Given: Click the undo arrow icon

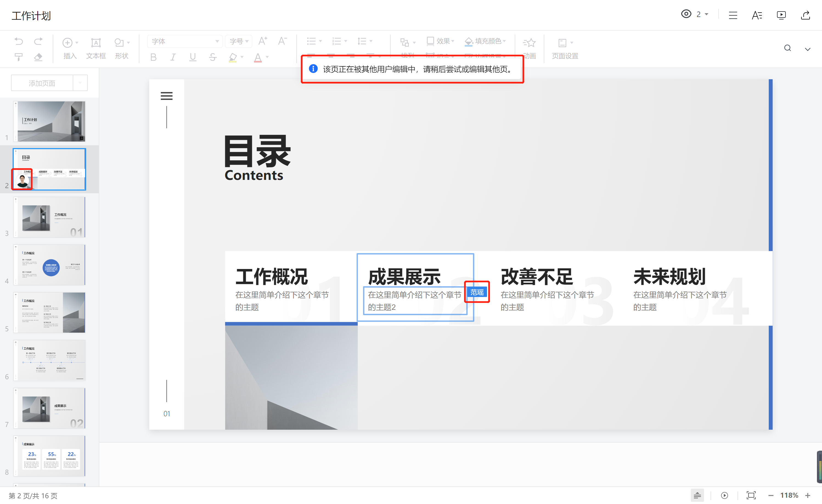Looking at the screenshot, I should point(19,41).
